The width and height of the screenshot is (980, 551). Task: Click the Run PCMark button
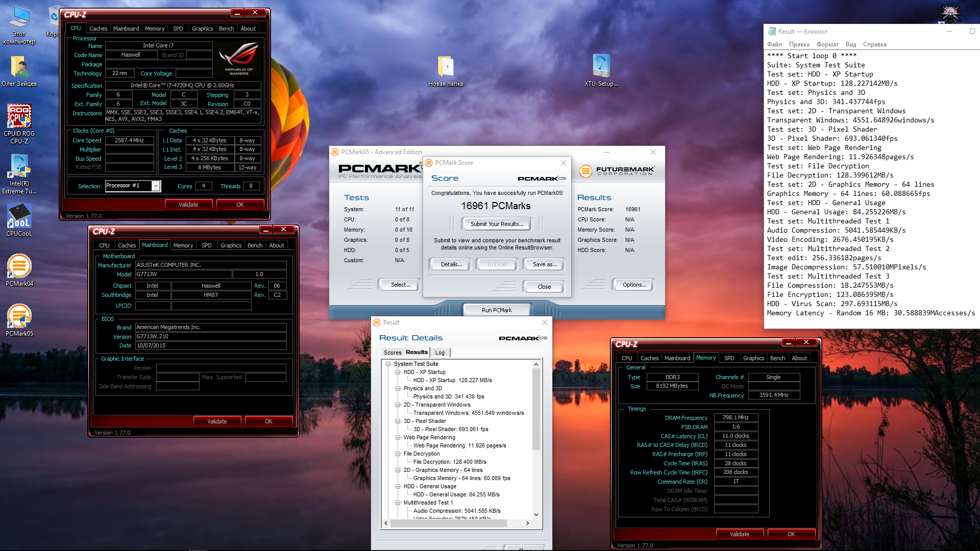pos(497,310)
